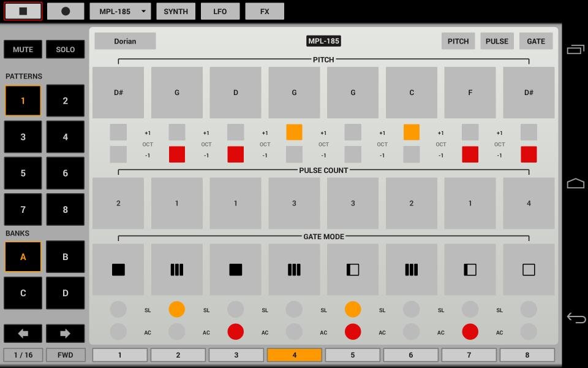Switch to bank B

tap(65, 257)
